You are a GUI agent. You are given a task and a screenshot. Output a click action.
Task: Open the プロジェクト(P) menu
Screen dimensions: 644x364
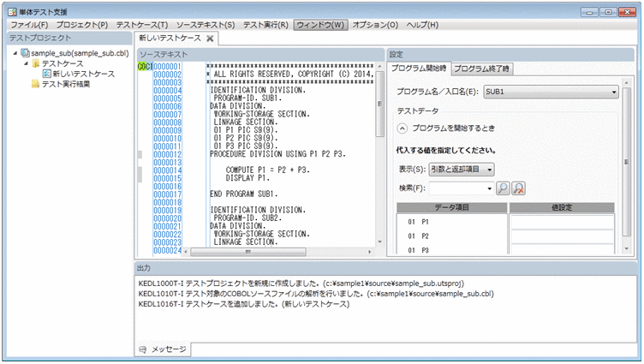pos(81,25)
